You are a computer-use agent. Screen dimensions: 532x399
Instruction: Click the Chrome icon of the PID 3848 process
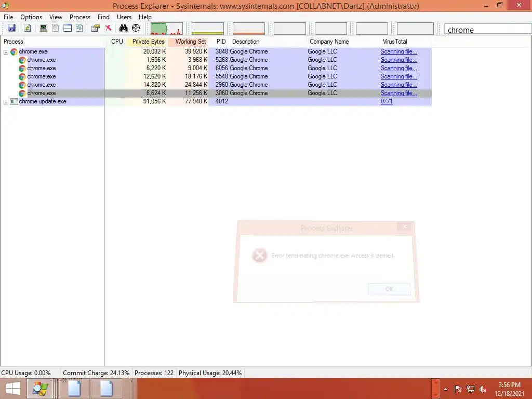tap(14, 52)
